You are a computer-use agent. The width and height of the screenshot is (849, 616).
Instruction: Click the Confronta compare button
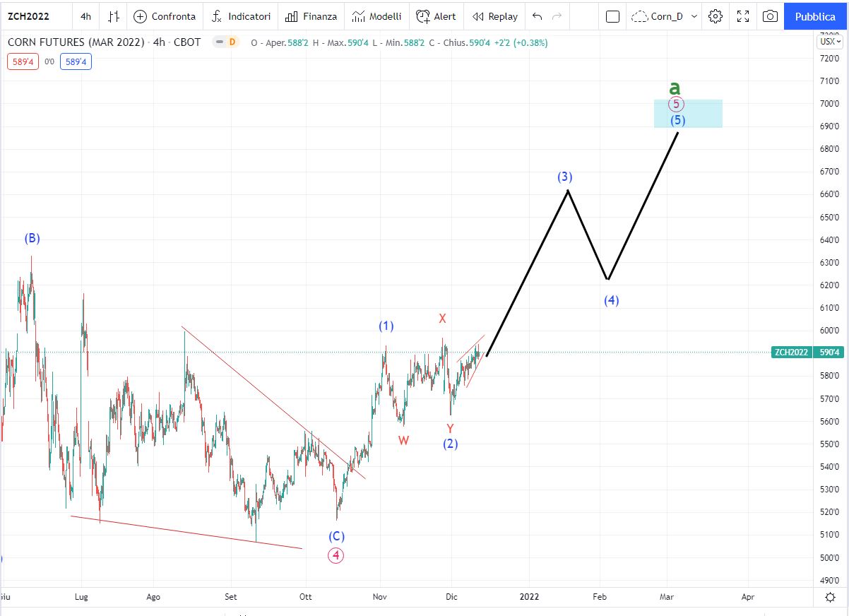point(165,16)
